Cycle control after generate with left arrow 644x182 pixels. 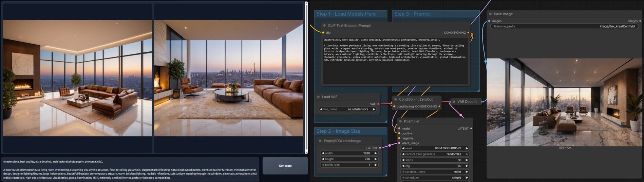click(x=403, y=154)
